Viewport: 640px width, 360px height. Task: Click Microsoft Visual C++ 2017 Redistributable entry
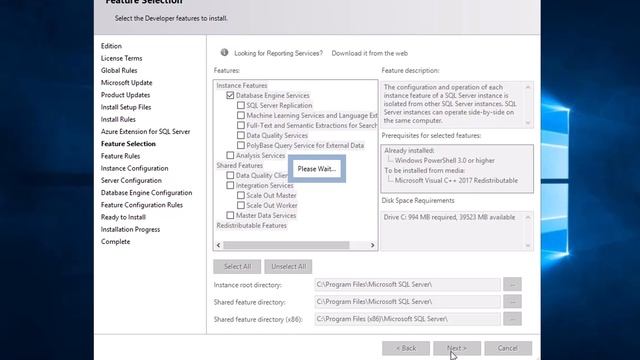tap(456, 180)
